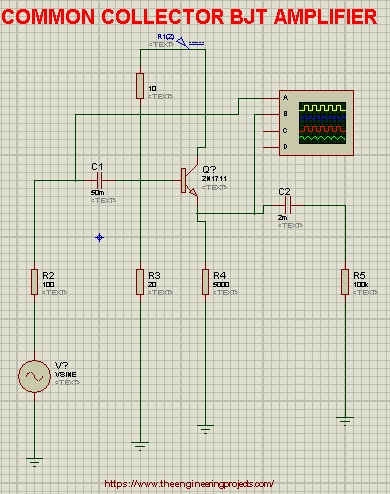
Task: Click the oscilloscope yellow waveform display
Action: coord(322,108)
